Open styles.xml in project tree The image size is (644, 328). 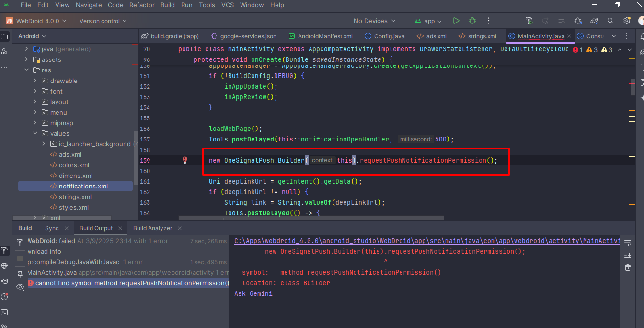(73, 207)
